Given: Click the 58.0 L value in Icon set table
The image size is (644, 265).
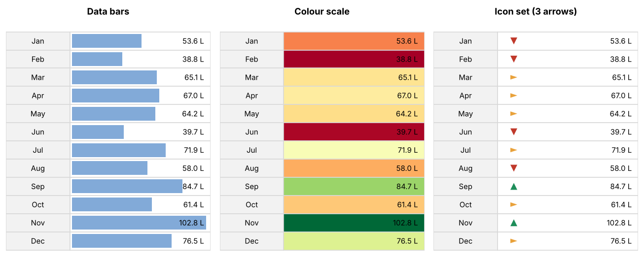Looking at the screenshot, I should [621, 168].
